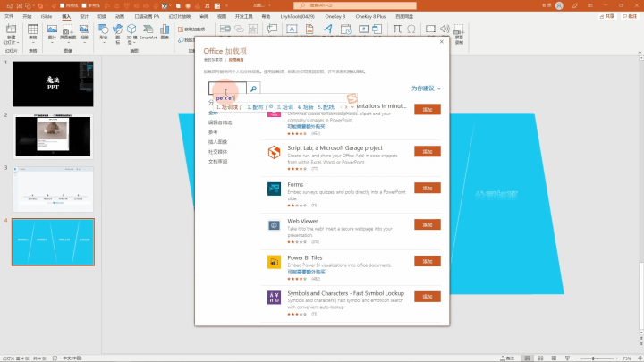
Task: Click the Normal view icon in status bar
Action: [x=527, y=358]
